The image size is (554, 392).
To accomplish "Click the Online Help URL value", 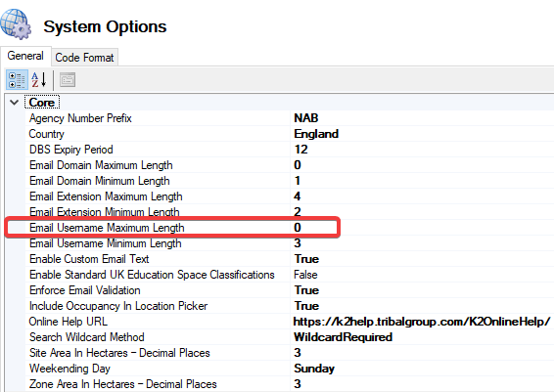I will (x=422, y=322).
